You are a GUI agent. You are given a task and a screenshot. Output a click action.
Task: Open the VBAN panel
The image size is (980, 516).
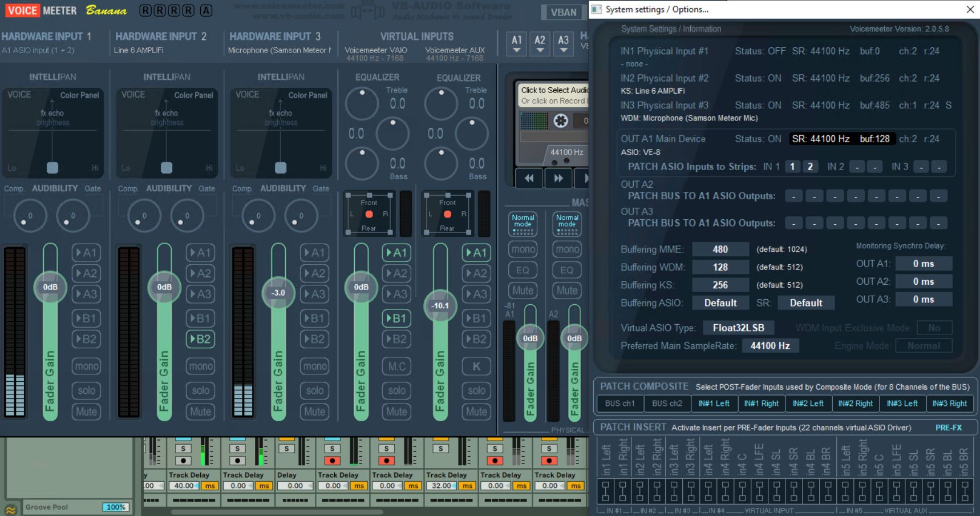[x=563, y=12]
